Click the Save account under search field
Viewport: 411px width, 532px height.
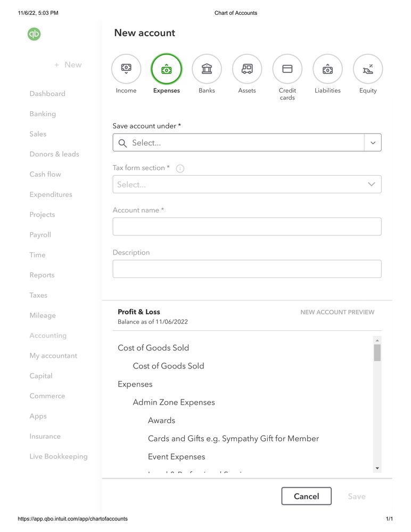[x=240, y=143]
